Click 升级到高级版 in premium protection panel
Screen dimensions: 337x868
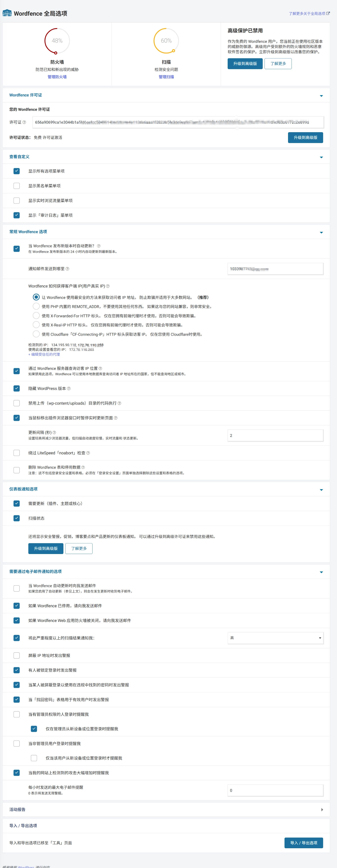[x=245, y=64]
